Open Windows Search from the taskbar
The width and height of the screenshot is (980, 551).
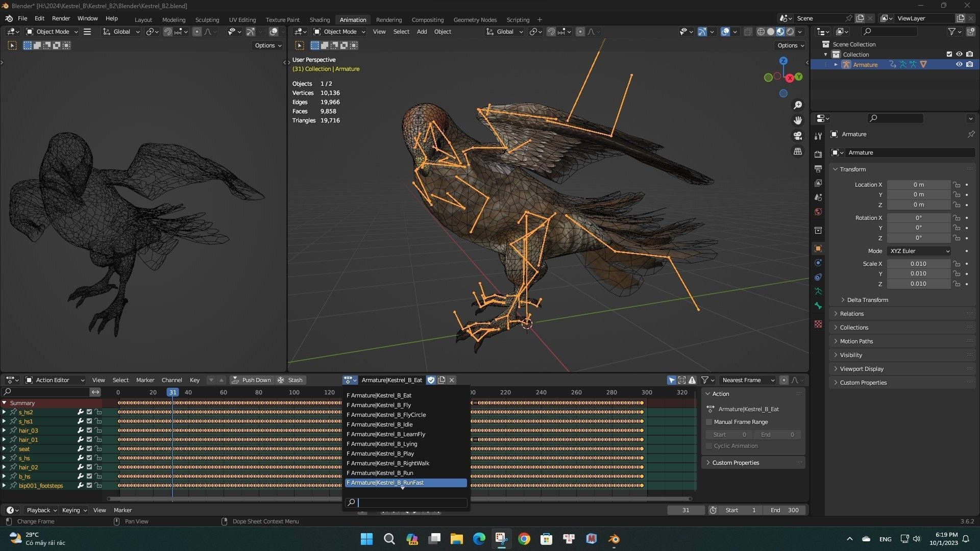point(389,539)
